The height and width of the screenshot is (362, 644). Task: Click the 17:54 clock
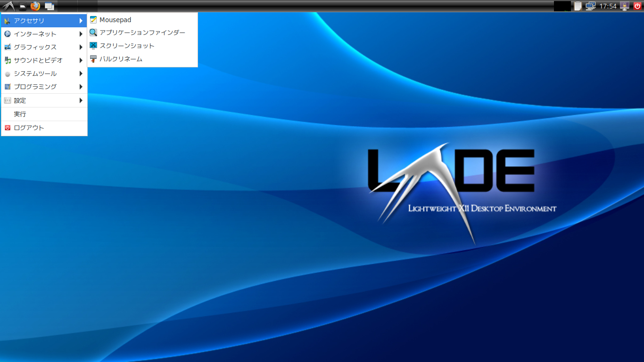608,6
